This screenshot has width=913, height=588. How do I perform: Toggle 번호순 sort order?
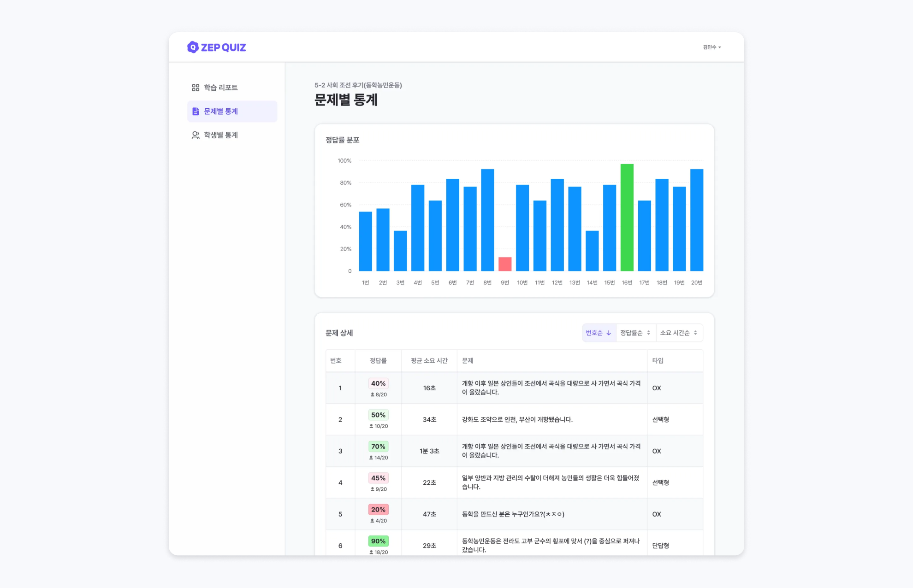pyautogui.click(x=598, y=333)
